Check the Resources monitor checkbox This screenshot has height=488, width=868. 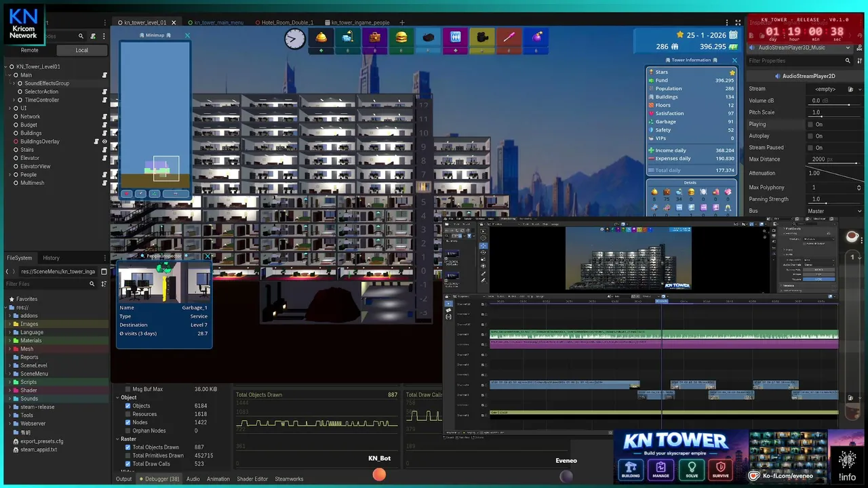coord(127,414)
